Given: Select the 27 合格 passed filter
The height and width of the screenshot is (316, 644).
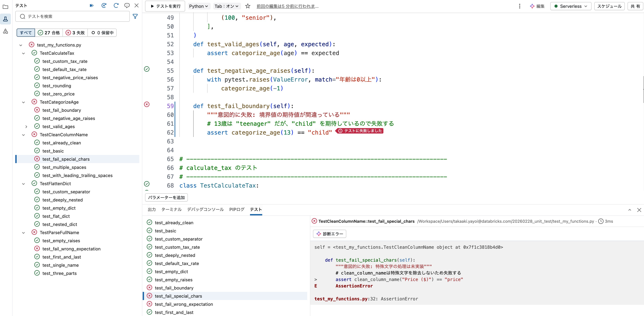Looking at the screenshot, I should [x=49, y=33].
